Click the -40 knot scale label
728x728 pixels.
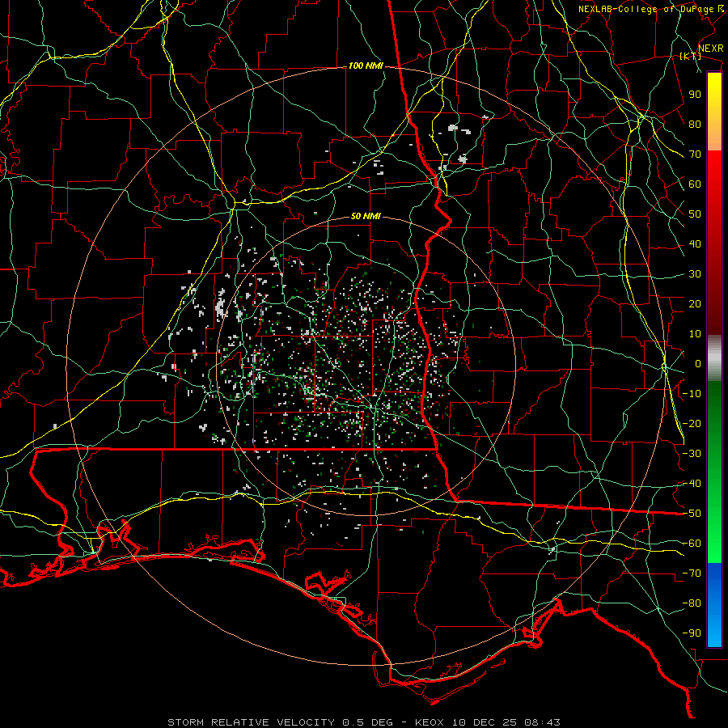coord(692,484)
